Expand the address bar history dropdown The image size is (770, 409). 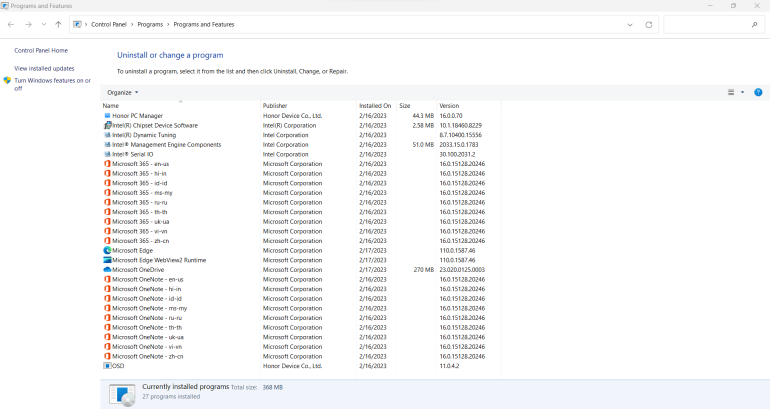point(629,24)
